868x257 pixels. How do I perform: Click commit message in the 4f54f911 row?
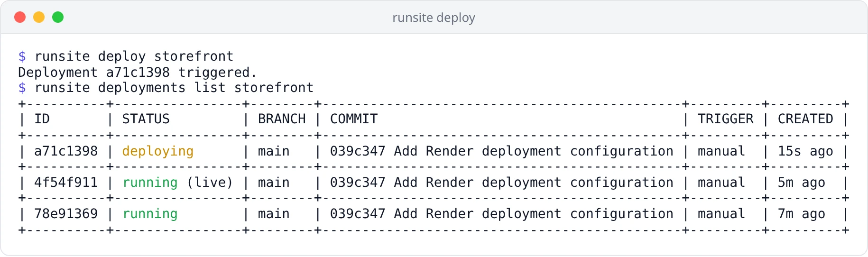coord(502,183)
